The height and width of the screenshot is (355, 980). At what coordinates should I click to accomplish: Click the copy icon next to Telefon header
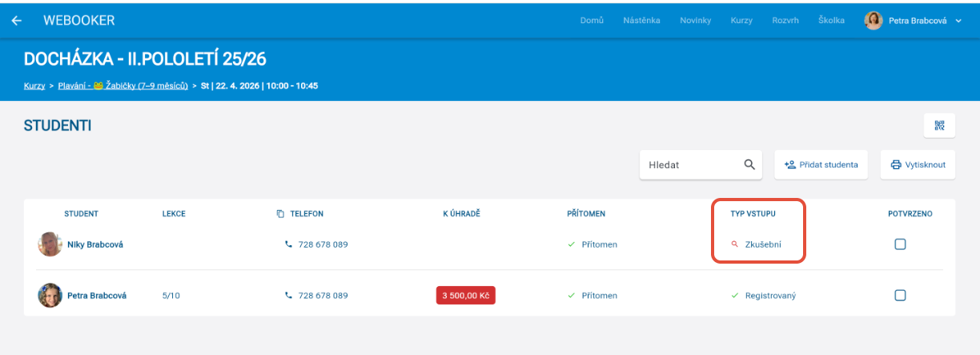(x=280, y=214)
